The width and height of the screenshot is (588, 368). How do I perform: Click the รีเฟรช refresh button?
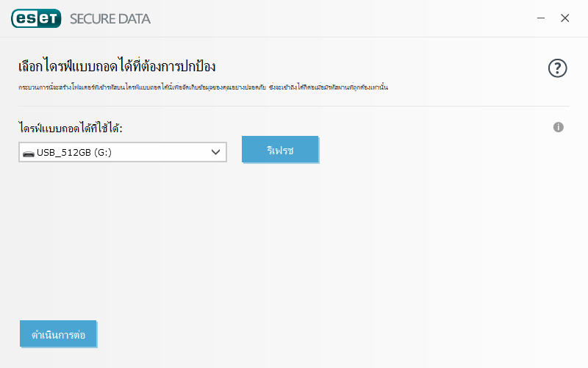(x=280, y=150)
